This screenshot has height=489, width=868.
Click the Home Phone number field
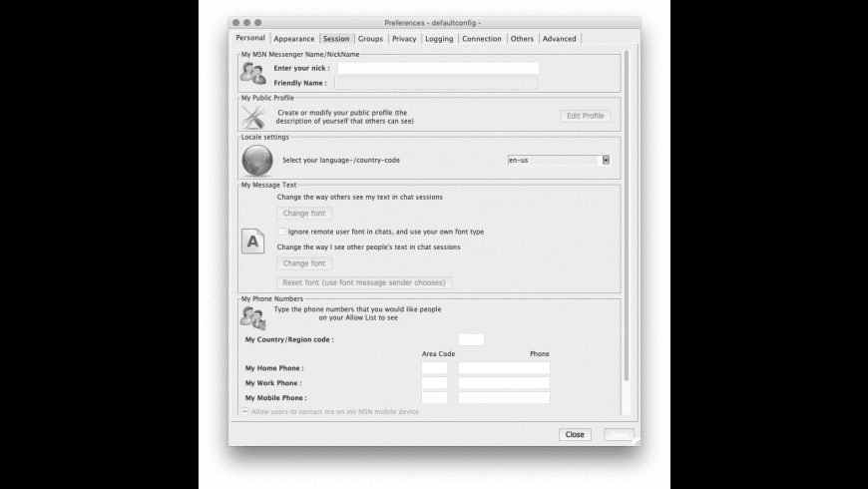pyautogui.click(x=504, y=368)
